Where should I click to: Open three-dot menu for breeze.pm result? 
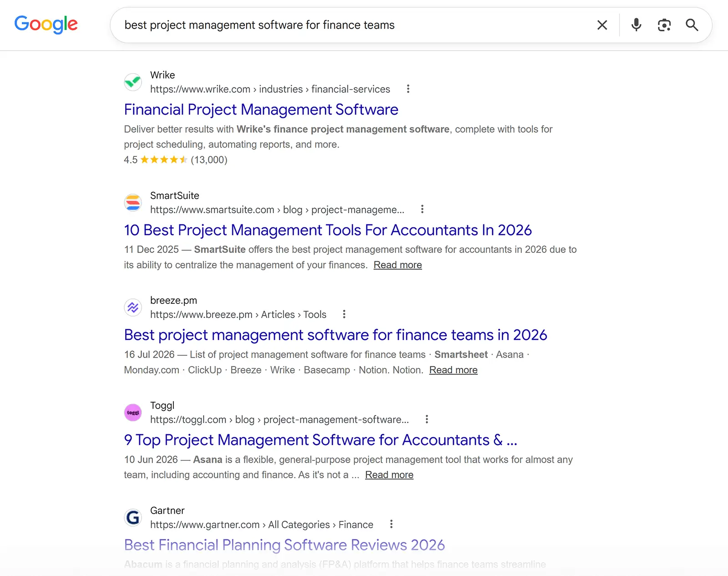[344, 314]
